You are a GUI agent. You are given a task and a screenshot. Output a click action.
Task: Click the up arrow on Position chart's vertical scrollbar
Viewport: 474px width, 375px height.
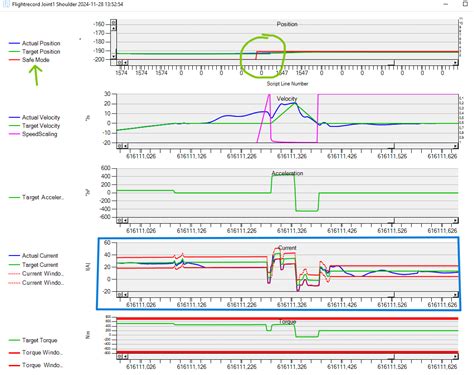[114, 28]
